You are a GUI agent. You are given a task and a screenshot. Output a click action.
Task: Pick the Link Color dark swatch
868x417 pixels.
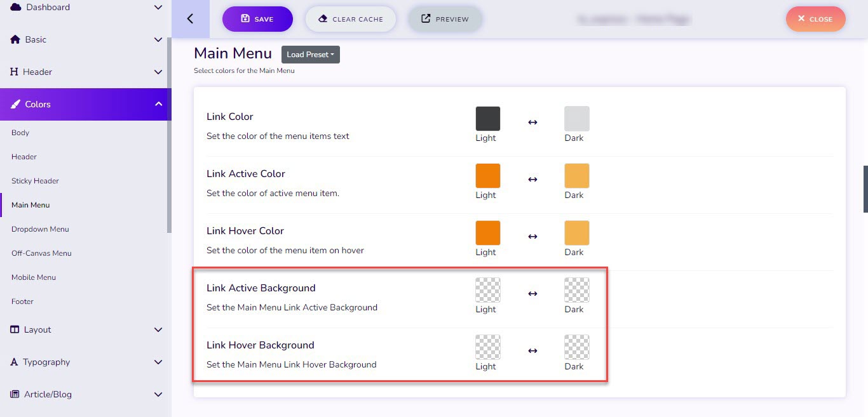pos(577,119)
